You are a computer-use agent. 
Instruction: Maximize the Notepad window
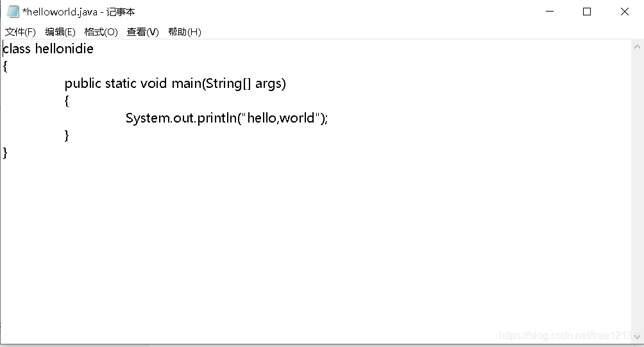pos(587,12)
